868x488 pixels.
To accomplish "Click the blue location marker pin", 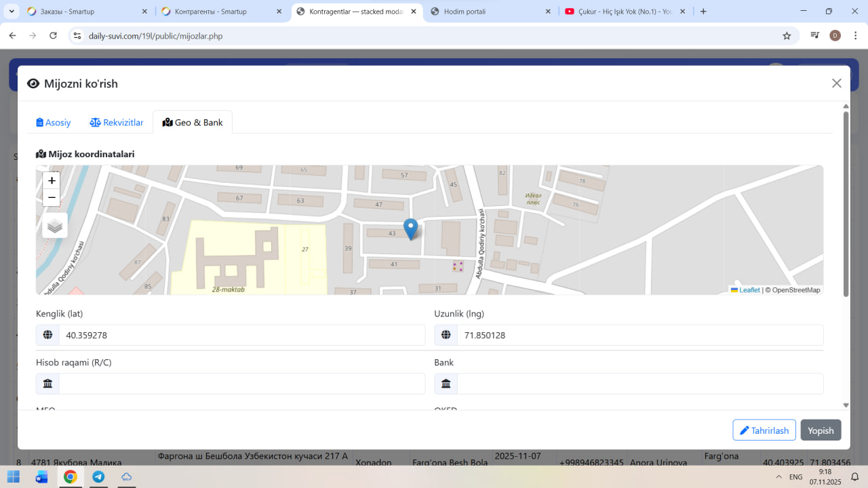I will (x=410, y=228).
